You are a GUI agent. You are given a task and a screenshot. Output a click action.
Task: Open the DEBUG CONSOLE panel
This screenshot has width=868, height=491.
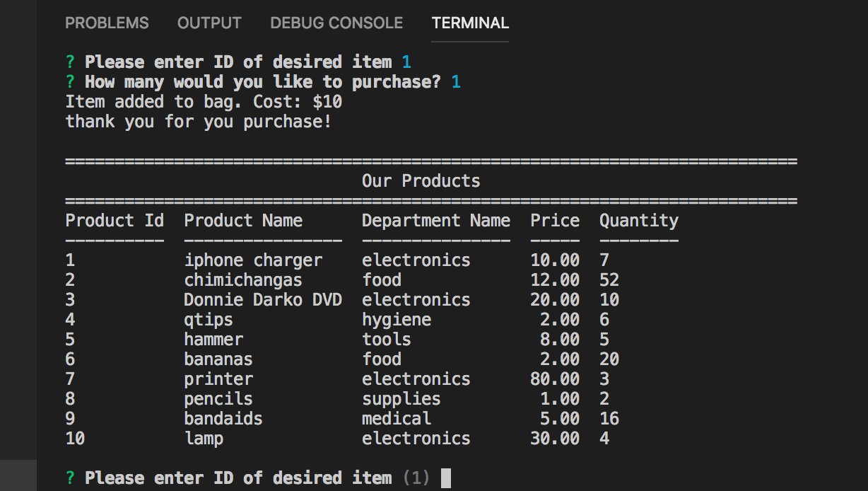click(336, 23)
